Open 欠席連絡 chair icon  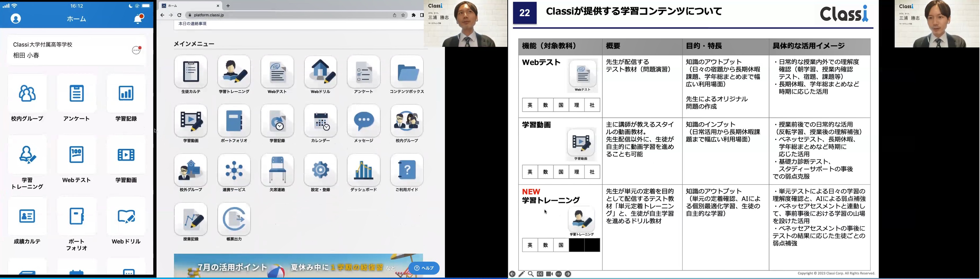277,170
